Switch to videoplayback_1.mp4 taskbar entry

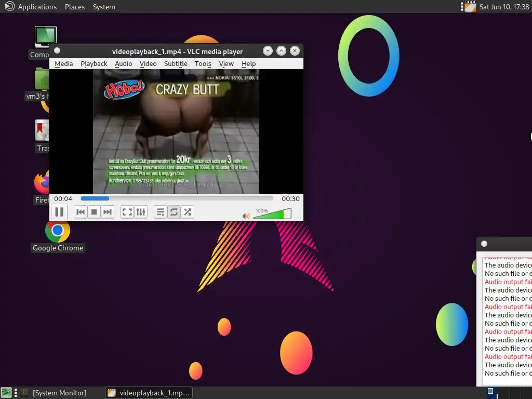tap(149, 393)
